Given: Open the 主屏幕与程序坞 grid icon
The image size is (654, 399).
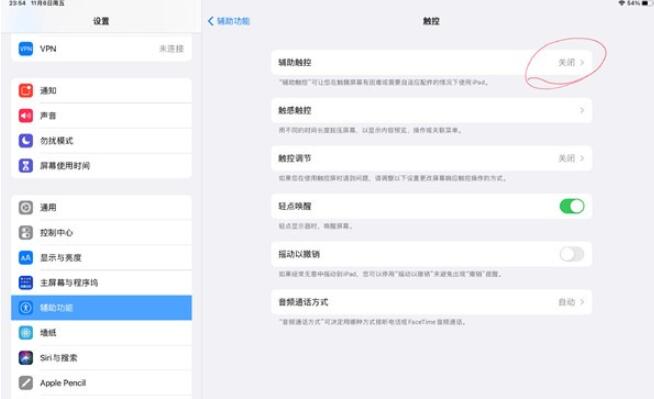Looking at the screenshot, I should (x=25, y=282).
